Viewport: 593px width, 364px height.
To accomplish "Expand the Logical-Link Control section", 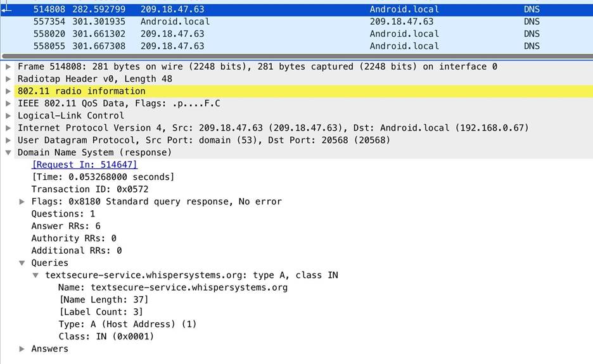I will [8, 116].
